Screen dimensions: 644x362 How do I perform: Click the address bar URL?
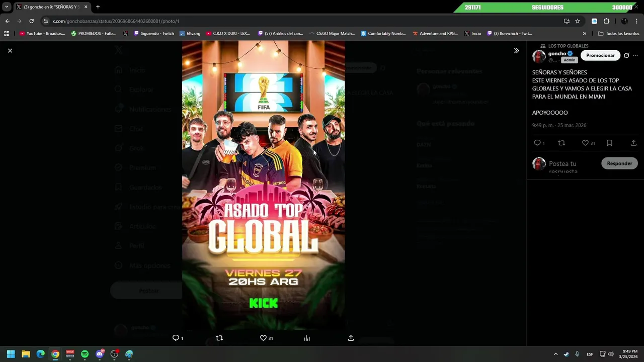(x=116, y=21)
